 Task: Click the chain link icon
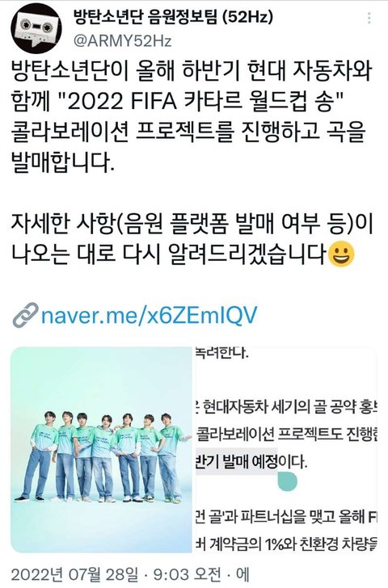(25, 315)
